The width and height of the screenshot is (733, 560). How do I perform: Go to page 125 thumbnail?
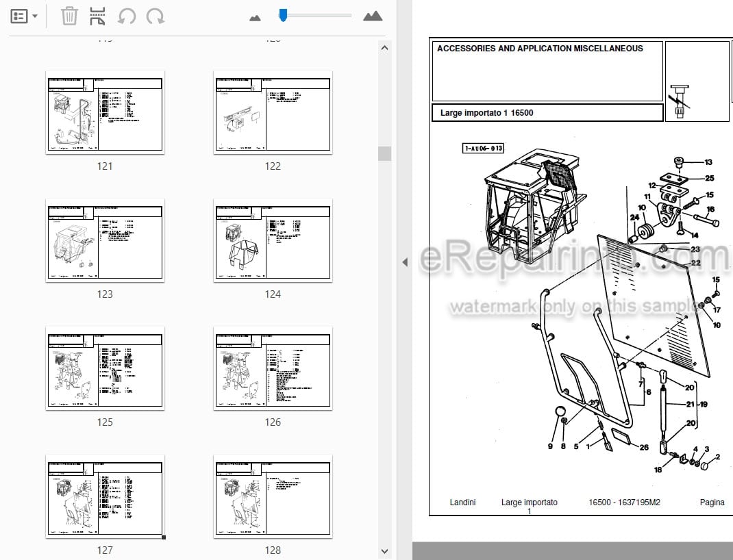(x=105, y=368)
